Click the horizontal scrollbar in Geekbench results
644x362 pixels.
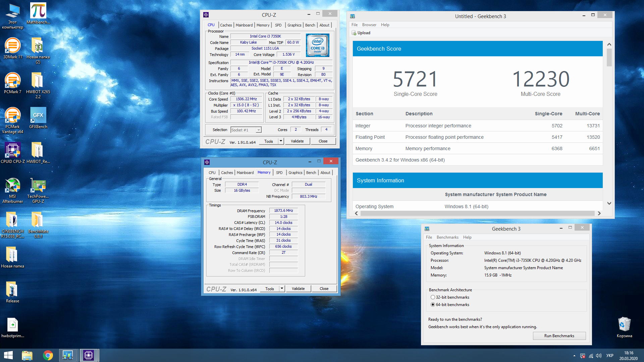coord(478,214)
